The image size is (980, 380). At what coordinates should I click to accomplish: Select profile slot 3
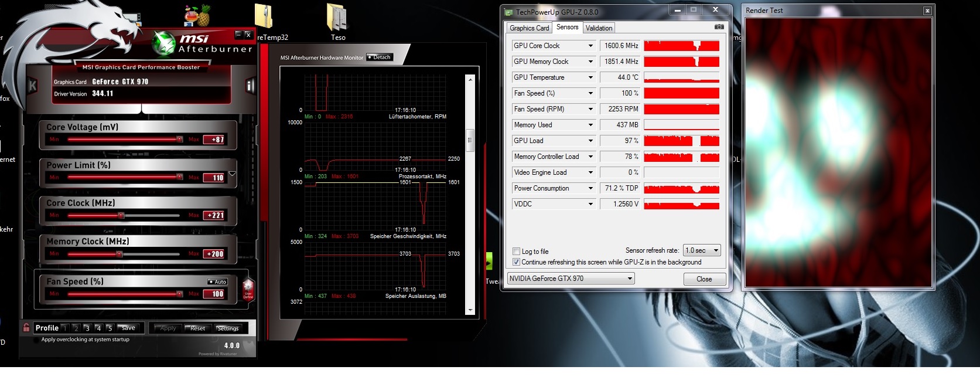click(87, 328)
